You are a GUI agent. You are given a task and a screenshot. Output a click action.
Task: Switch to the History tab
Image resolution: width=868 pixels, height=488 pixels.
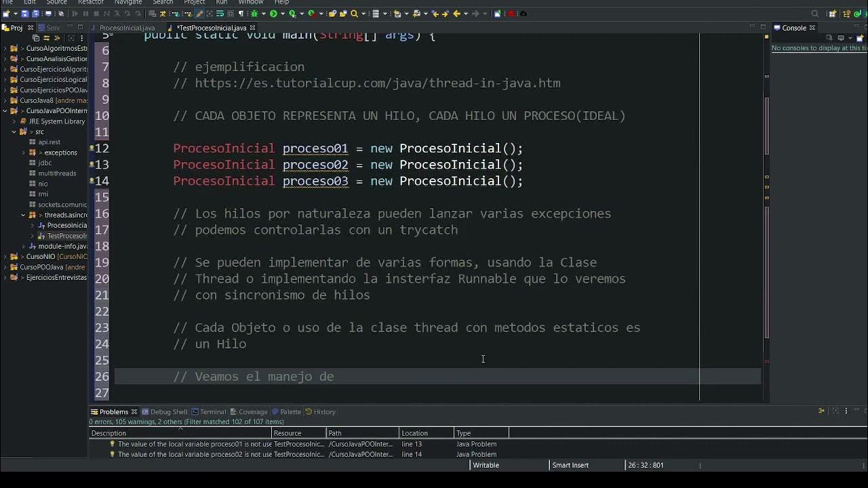click(320, 411)
